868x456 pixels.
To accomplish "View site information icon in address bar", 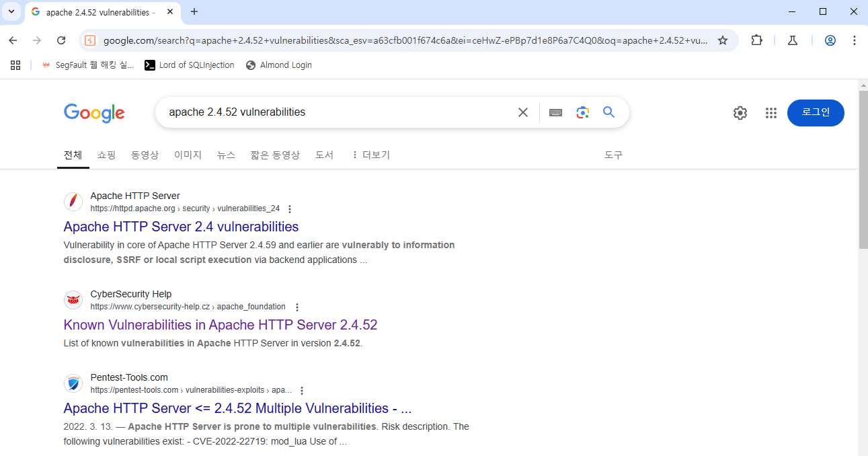I will (90, 40).
